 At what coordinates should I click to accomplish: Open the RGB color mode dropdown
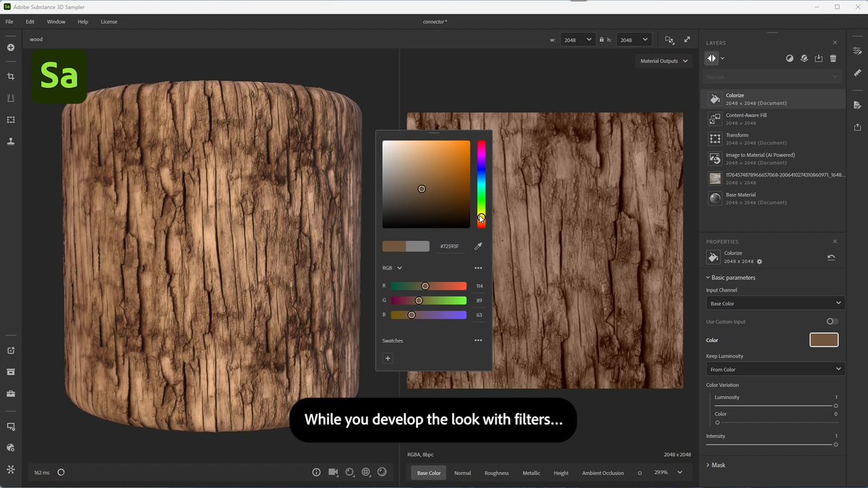(x=392, y=267)
